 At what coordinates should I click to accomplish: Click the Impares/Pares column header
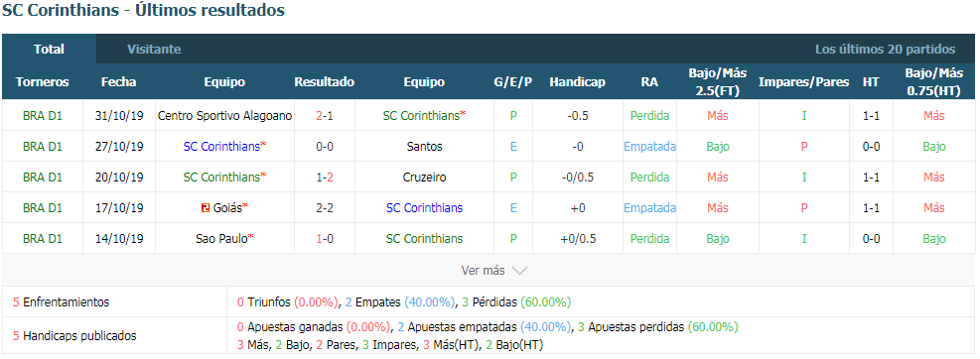click(x=803, y=81)
